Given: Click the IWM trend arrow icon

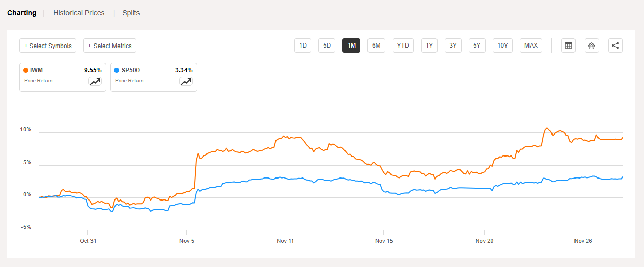Looking at the screenshot, I should point(95,81).
